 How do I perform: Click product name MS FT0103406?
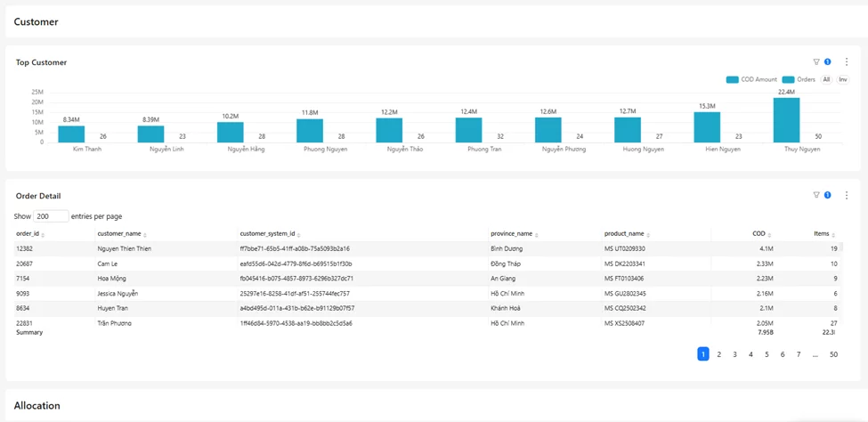(625, 279)
